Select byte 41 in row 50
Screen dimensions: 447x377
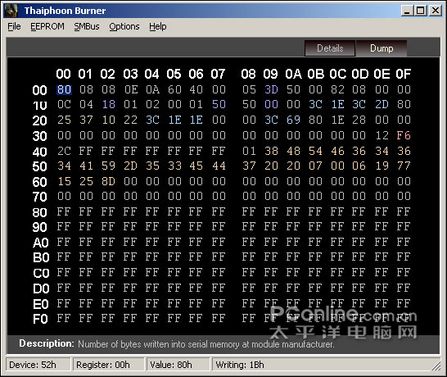pos(86,166)
